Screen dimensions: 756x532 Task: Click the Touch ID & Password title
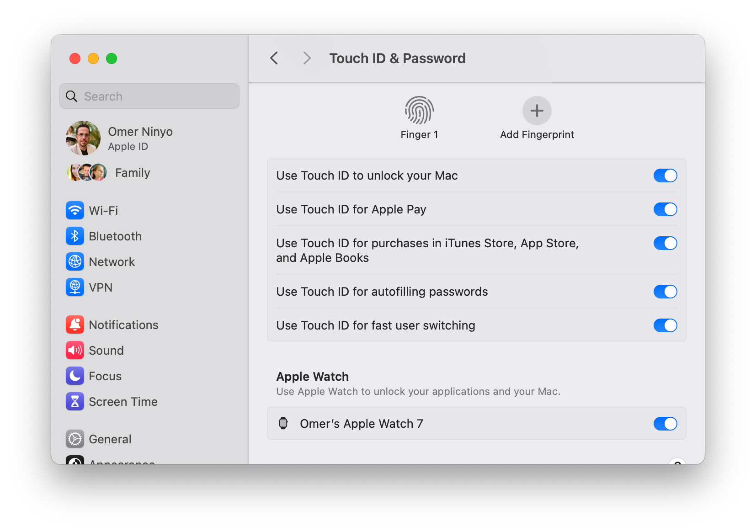(x=397, y=58)
